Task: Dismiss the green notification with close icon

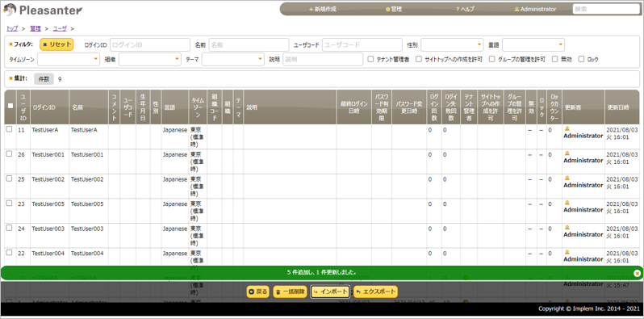Action: click(637, 272)
